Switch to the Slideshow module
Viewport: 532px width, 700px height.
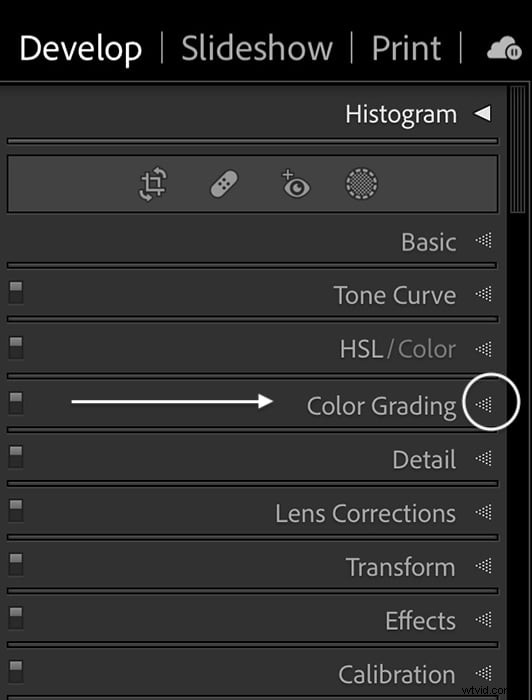(257, 48)
